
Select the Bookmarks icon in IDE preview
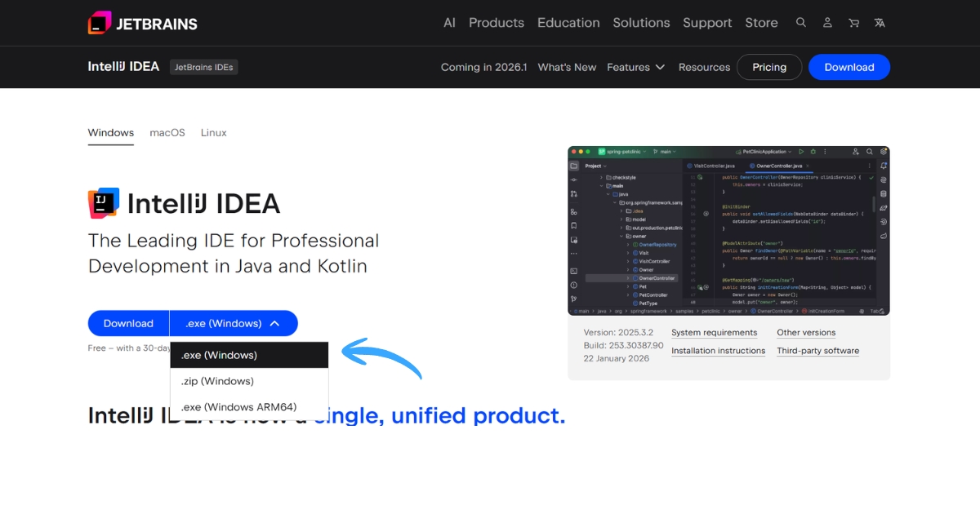pyautogui.click(x=574, y=226)
